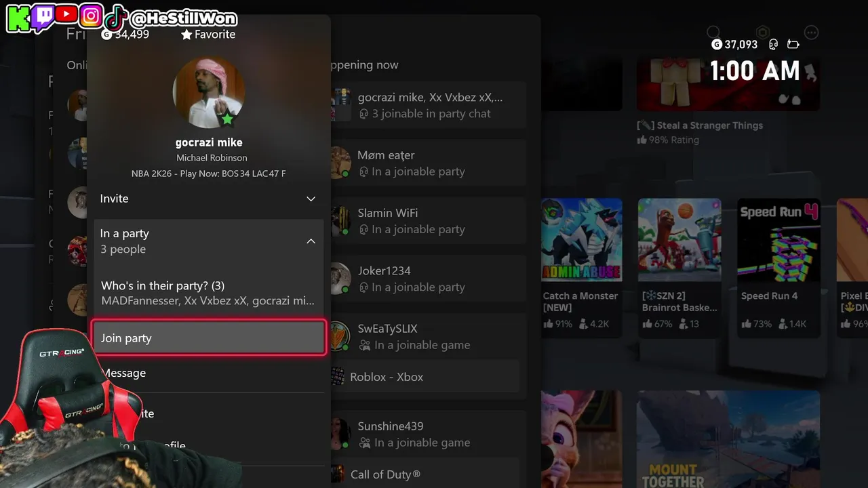Screen dimensions: 868x488
Task: Click the controller icon in SwEaTySLIX row
Action: pos(364,346)
